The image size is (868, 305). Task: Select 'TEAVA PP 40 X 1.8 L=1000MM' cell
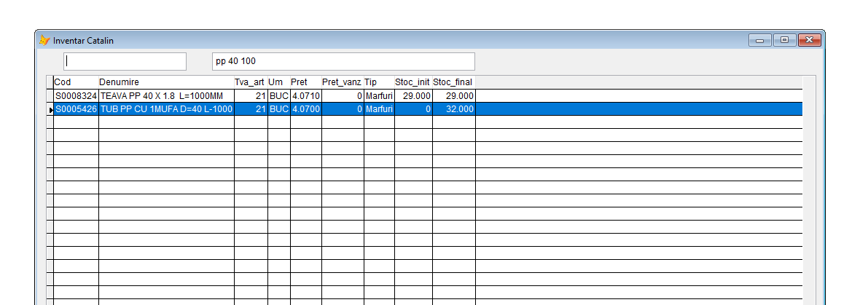(166, 96)
